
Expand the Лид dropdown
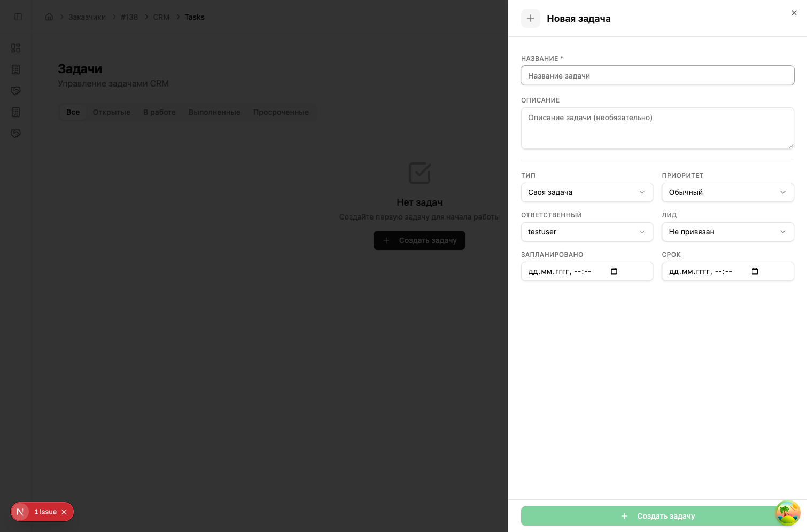(727, 232)
